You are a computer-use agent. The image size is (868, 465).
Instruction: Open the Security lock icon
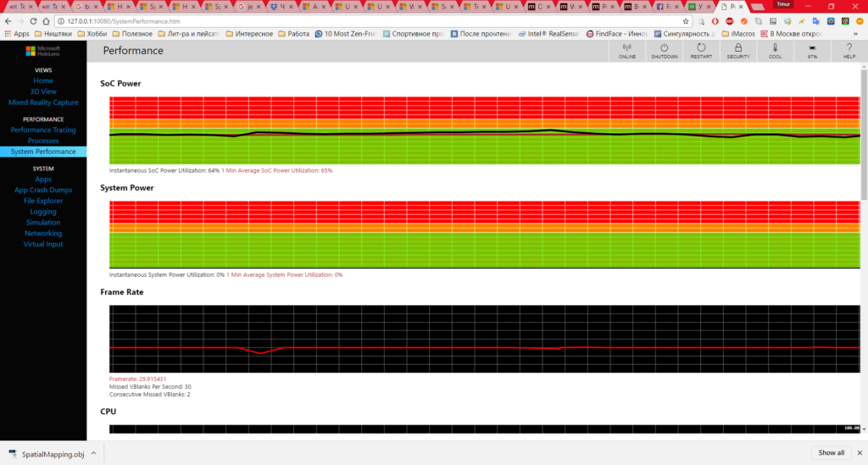pyautogui.click(x=738, y=48)
